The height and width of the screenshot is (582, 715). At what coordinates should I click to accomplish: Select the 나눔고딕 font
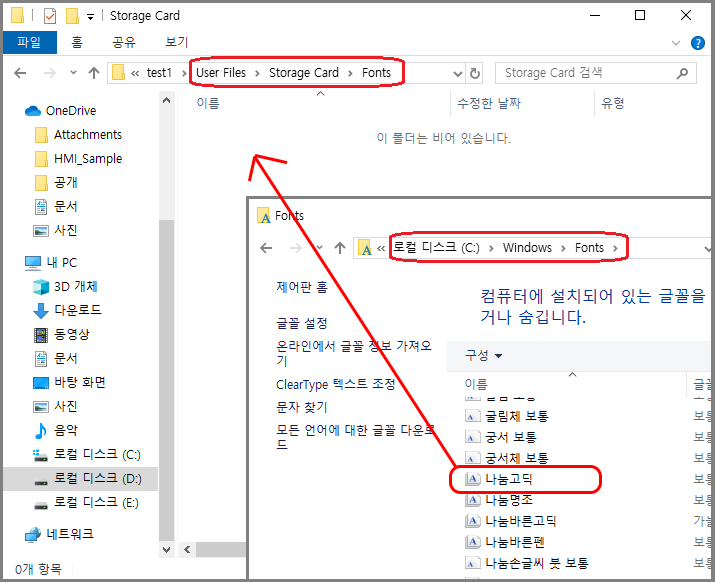coord(499,479)
